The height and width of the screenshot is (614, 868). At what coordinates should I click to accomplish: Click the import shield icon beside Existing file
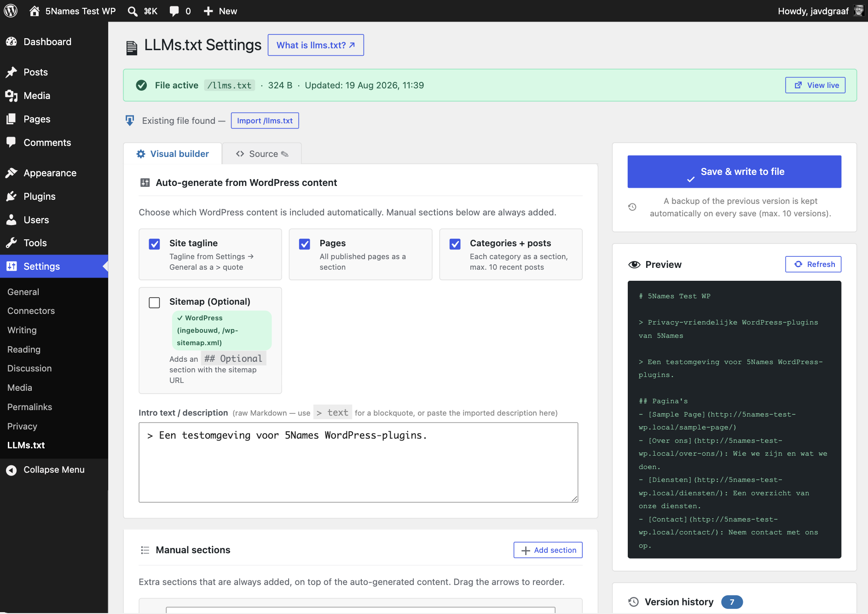tap(130, 121)
